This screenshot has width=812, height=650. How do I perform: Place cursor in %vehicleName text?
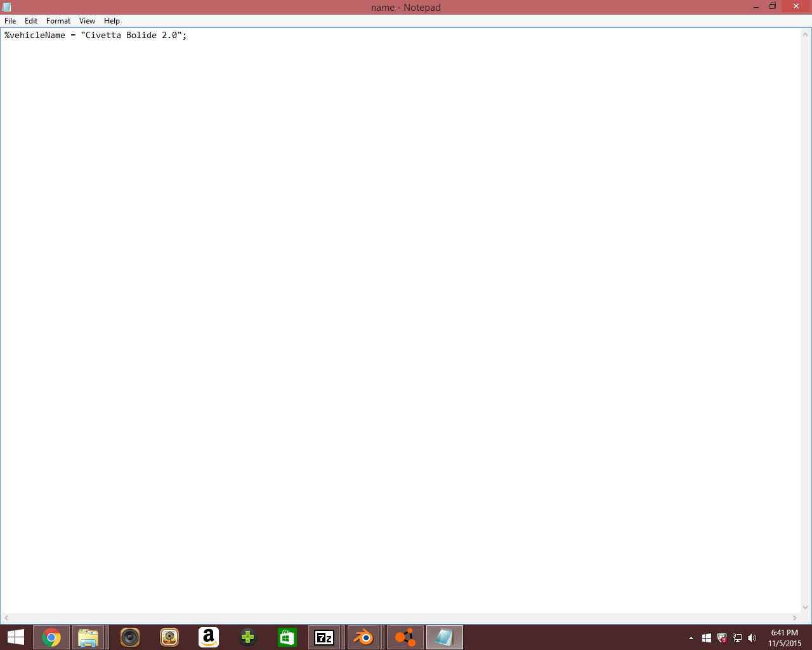pos(35,36)
